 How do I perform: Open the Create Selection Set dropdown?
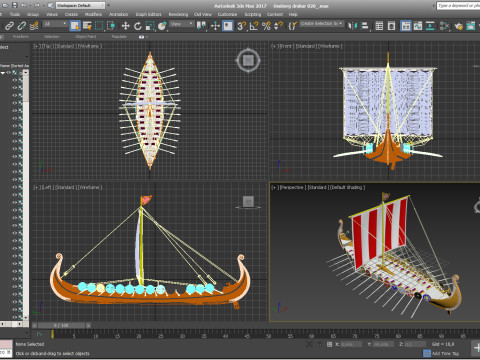(x=321, y=24)
